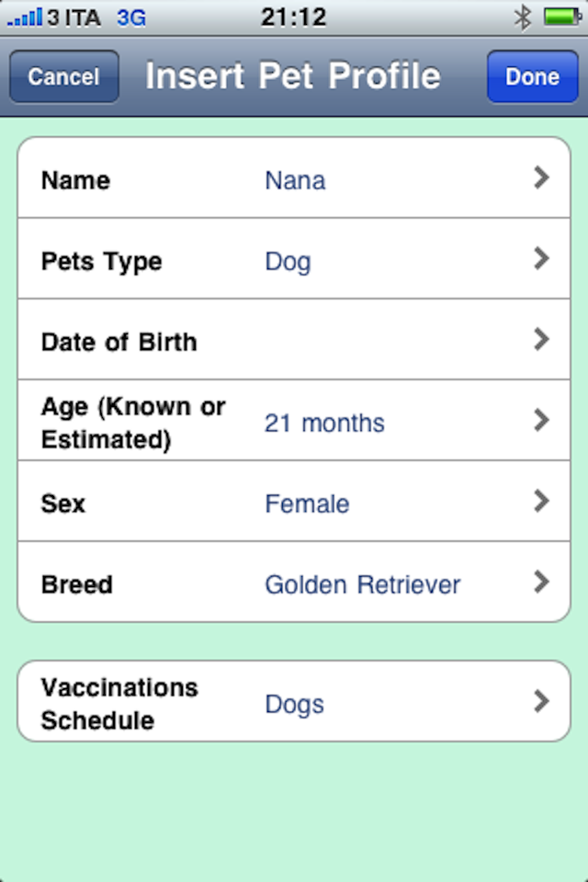
Task: Tap the Dogs vaccination schedule value
Action: pyautogui.click(x=294, y=705)
